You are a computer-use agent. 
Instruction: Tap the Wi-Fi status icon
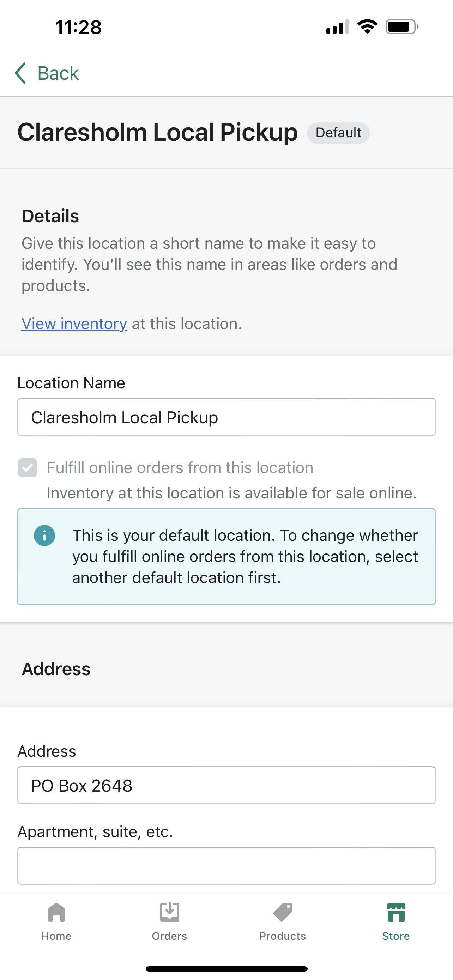(x=367, y=27)
